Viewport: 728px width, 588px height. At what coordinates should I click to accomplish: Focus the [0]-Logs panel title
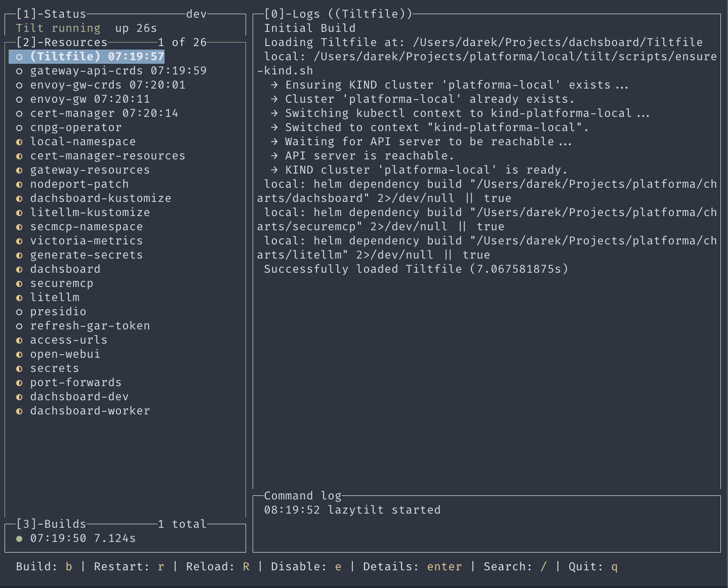click(338, 14)
